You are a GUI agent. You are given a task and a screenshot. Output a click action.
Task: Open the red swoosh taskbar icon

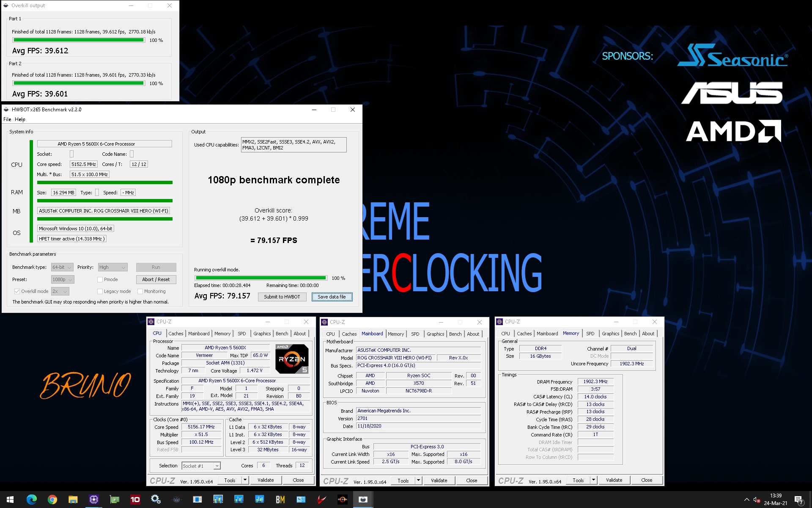coord(321,500)
